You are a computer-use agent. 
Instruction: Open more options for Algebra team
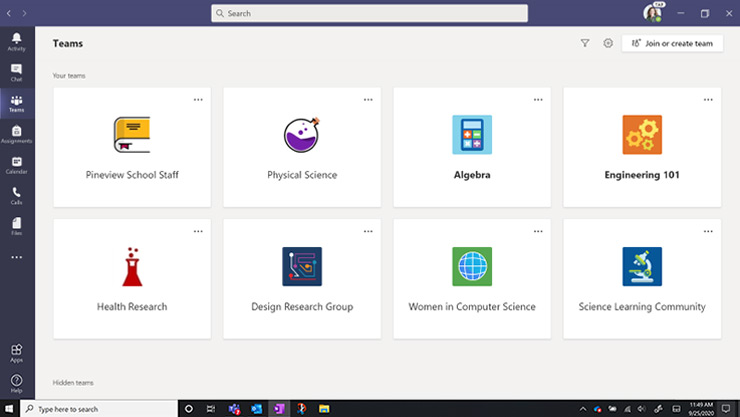tap(538, 99)
